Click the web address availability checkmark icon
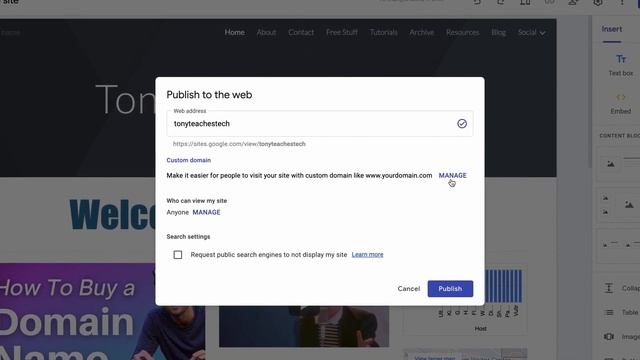 [462, 123]
